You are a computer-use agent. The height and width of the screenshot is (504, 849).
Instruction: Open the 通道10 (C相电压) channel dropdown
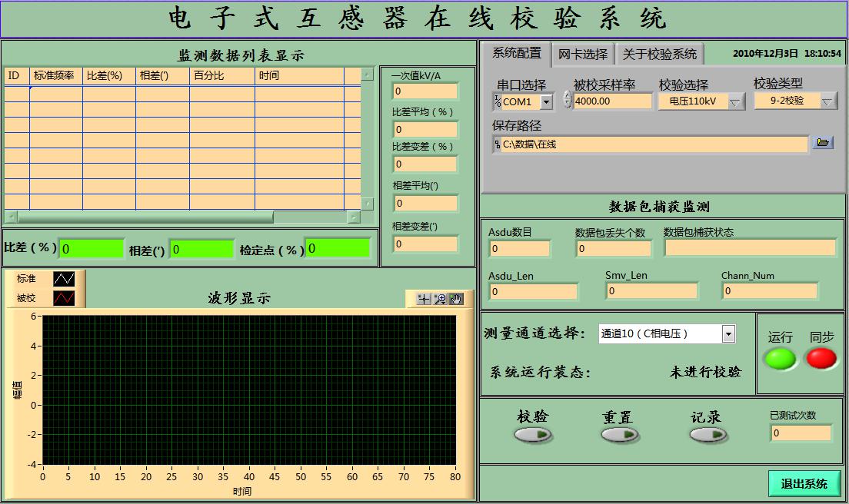[728, 334]
